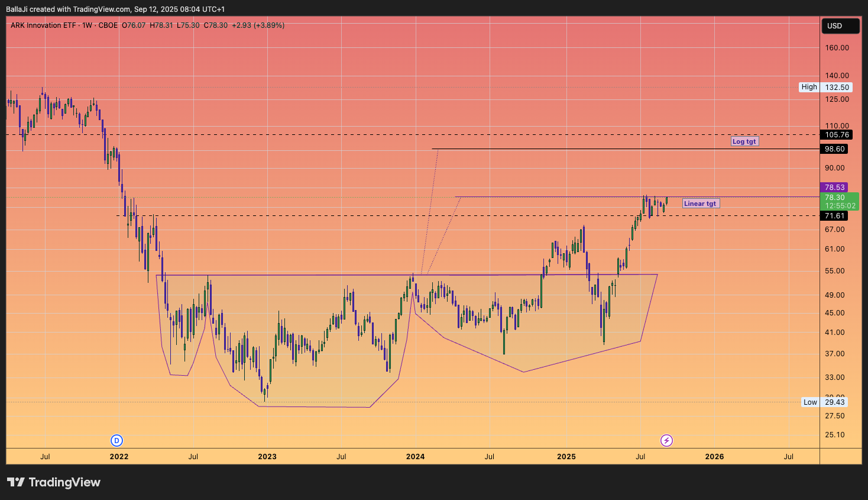Click the 37.00 price scale value
The height and width of the screenshot is (500, 868).
pyautogui.click(x=834, y=354)
